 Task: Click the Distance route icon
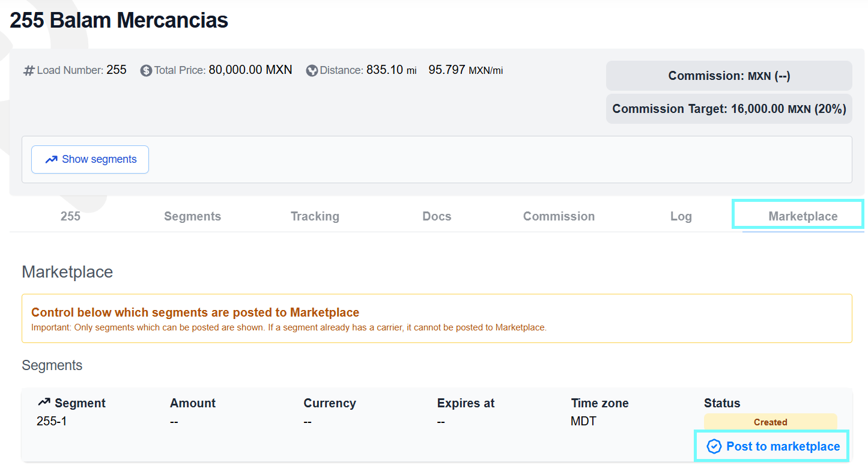[312, 70]
